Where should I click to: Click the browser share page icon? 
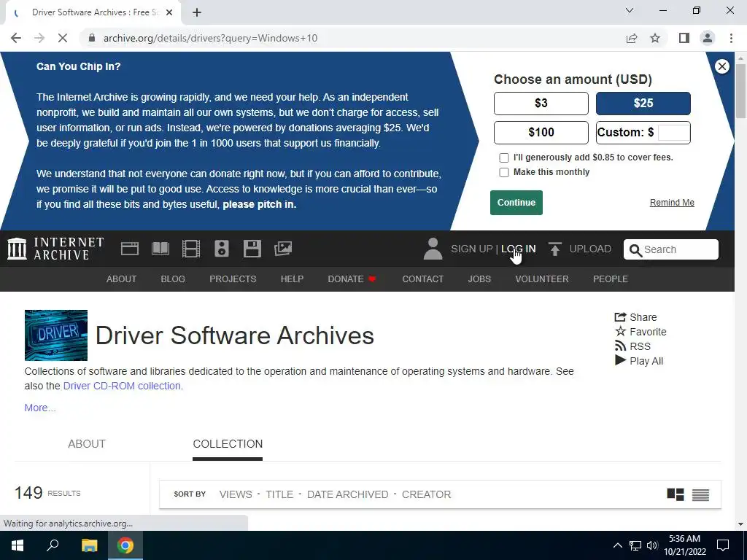632,38
